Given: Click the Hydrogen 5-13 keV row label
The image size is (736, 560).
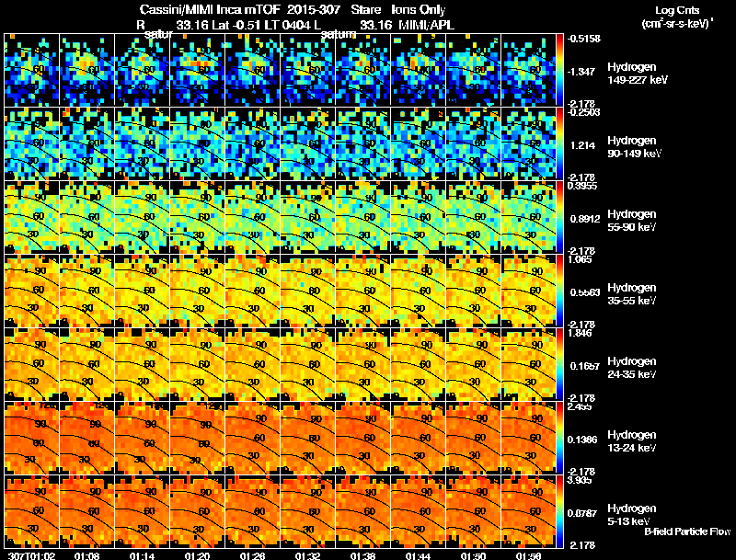Looking at the screenshot, I should (631, 515).
